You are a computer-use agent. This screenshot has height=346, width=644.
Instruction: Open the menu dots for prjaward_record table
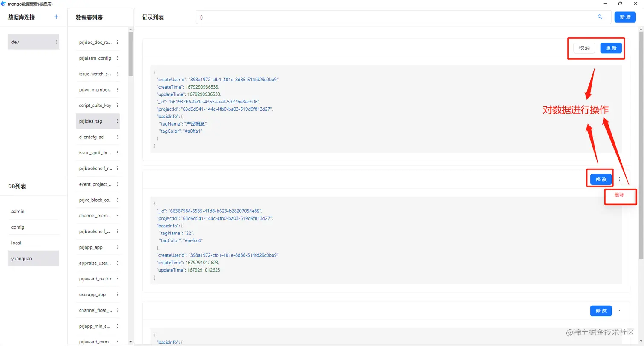click(x=117, y=279)
